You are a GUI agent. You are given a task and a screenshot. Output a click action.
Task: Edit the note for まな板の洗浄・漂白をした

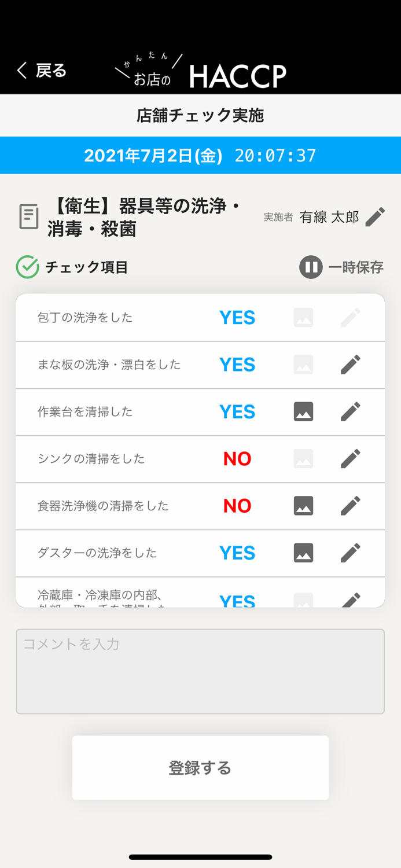(x=350, y=365)
